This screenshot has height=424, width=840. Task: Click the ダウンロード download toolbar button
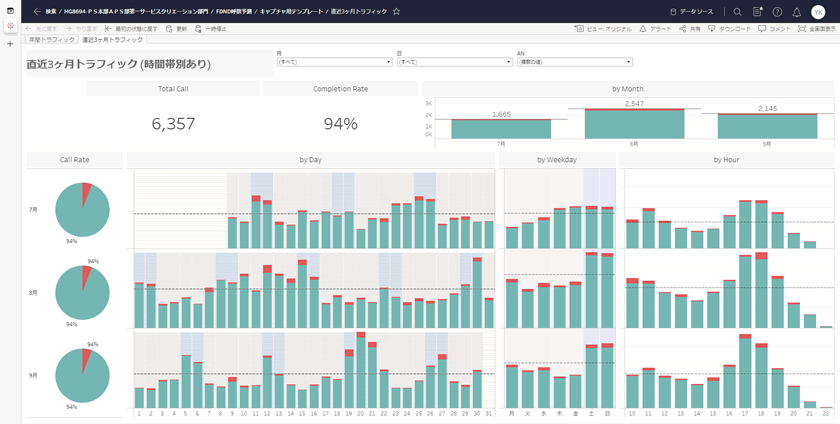click(x=730, y=29)
